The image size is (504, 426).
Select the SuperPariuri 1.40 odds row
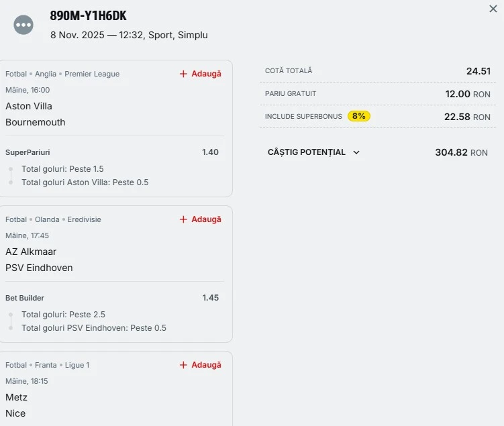point(112,152)
